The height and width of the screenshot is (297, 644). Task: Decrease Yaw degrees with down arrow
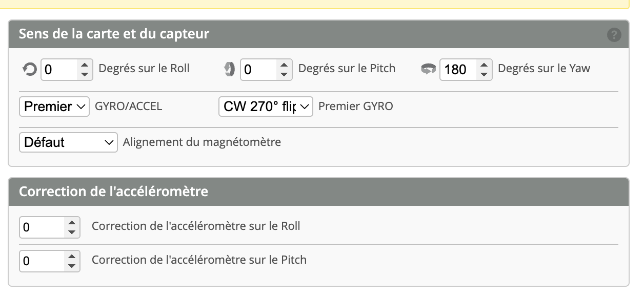(x=484, y=74)
